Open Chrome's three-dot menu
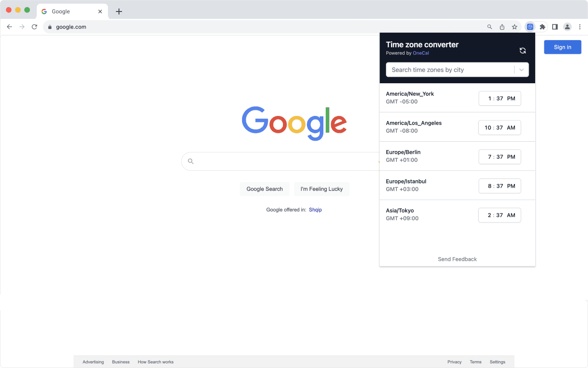The image size is (588, 368). pos(580,27)
